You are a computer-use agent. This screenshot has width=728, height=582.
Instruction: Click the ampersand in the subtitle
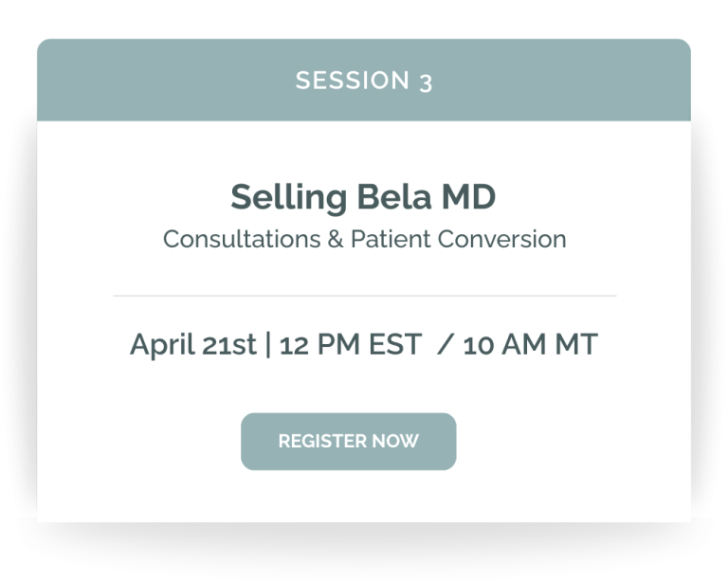coord(335,239)
